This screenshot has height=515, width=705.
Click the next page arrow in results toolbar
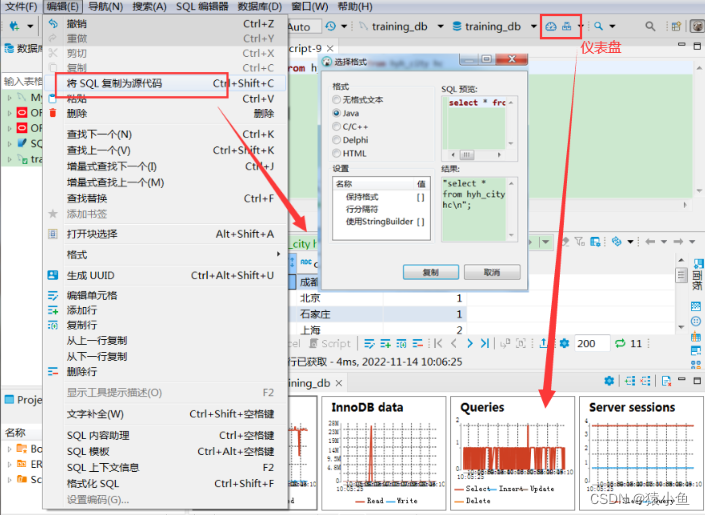pyautogui.click(x=469, y=344)
